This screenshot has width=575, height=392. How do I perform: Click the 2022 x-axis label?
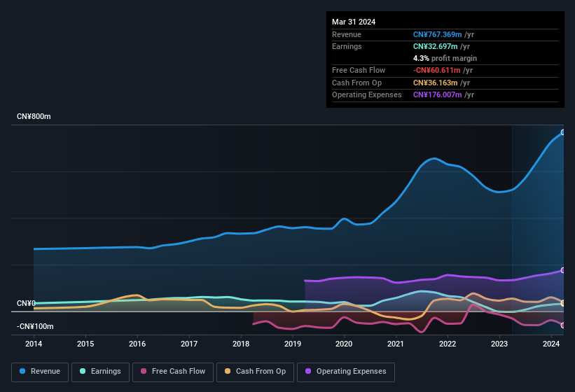[x=448, y=344]
